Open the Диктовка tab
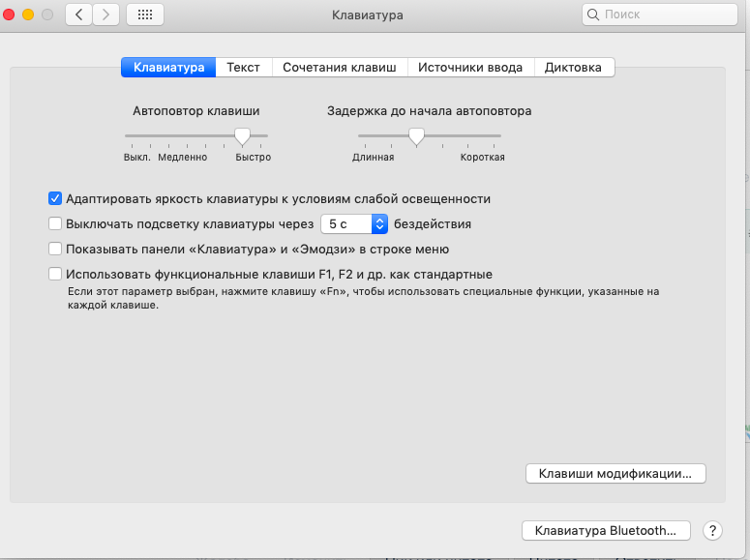Image resolution: width=750 pixels, height=560 pixels. [574, 68]
